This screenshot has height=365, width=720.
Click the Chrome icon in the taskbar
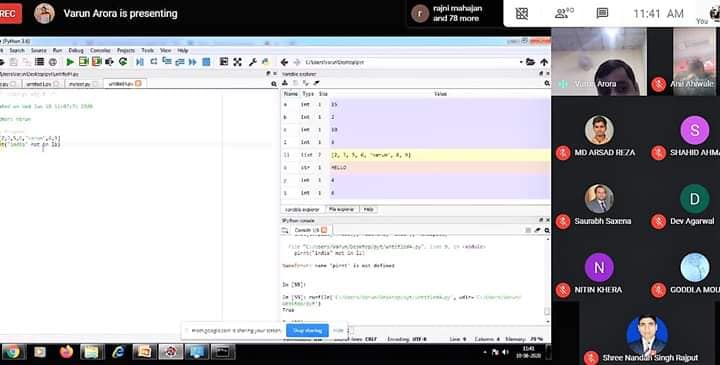pos(12,352)
